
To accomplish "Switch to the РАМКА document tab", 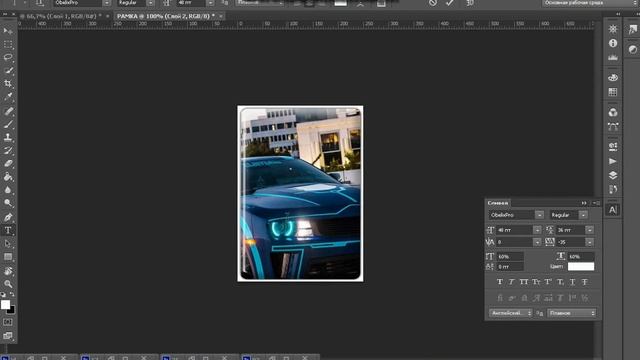I will (165, 16).
